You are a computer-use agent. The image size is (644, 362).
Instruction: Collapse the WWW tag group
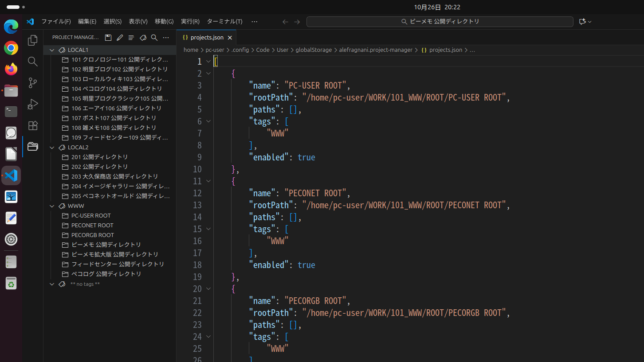coord(52,206)
